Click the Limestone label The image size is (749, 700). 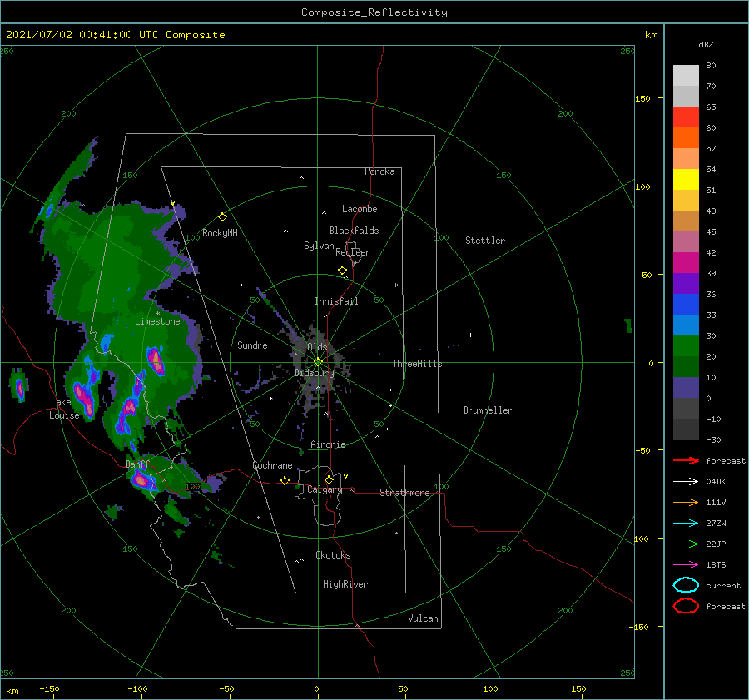tap(157, 321)
